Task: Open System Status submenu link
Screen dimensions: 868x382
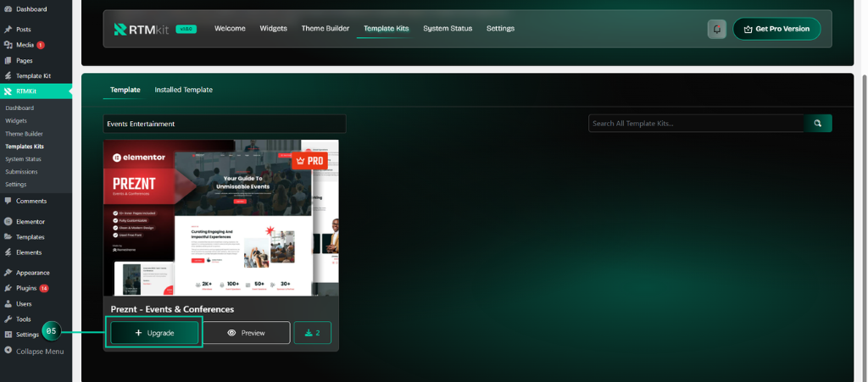Action: point(23,158)
